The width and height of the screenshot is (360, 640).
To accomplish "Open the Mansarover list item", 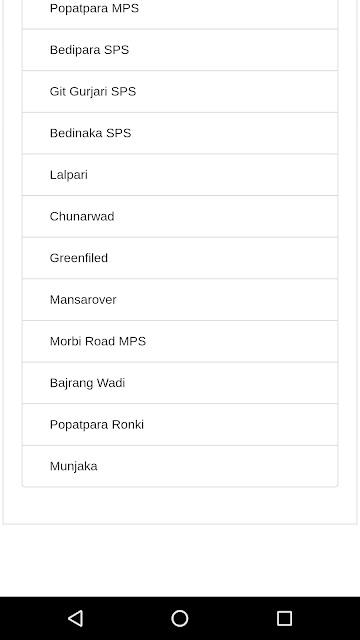I will point(180,300).
